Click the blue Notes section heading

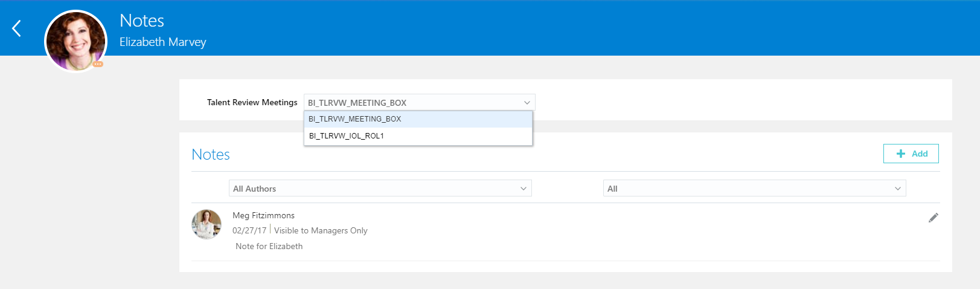pyautogui.click(x=211, y=154)
